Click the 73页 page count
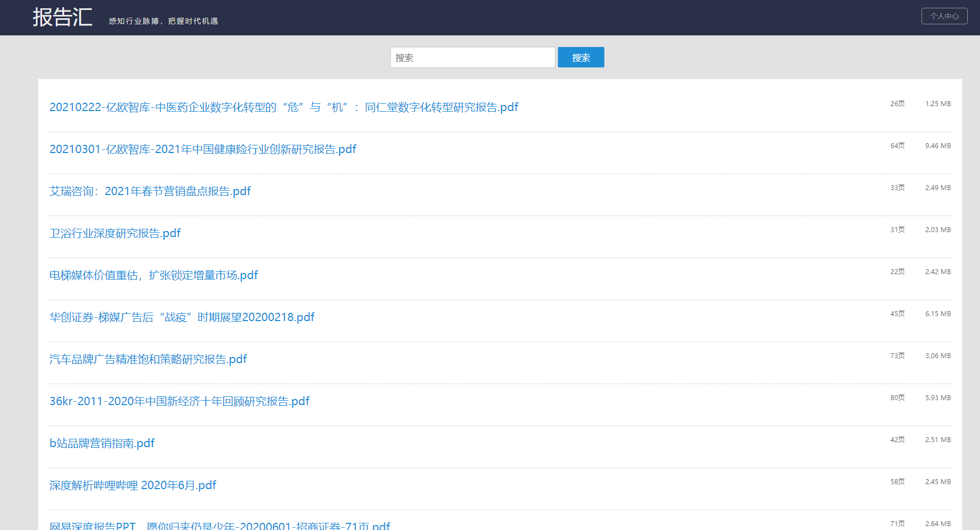Image resolution: width=980 pixels, height=530 pixels. 897,356
